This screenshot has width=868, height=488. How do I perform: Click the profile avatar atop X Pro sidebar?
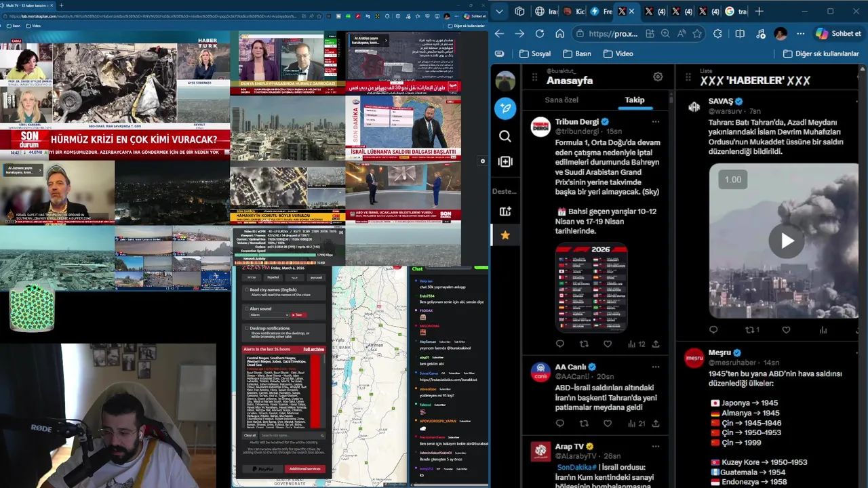click(505, 81)
